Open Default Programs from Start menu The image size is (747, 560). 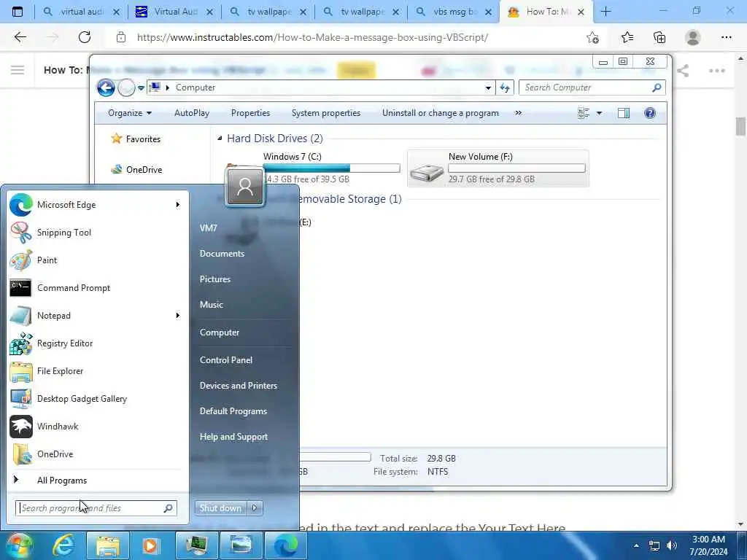coord(233,411)
